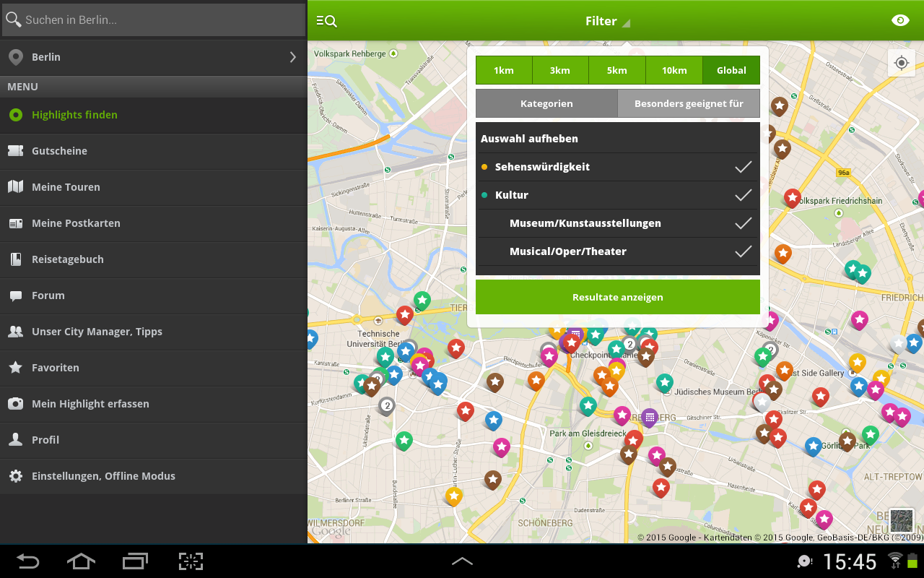Tap the recent apps button

[x=135, y=561]
